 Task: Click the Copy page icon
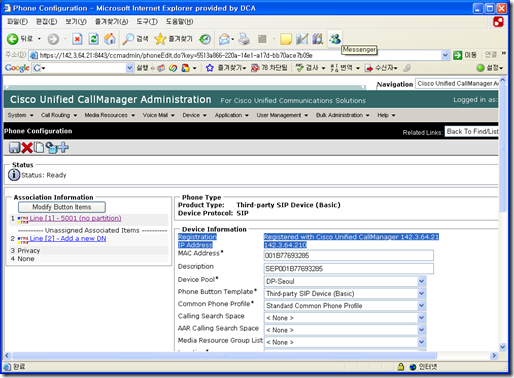coord(39,147)
